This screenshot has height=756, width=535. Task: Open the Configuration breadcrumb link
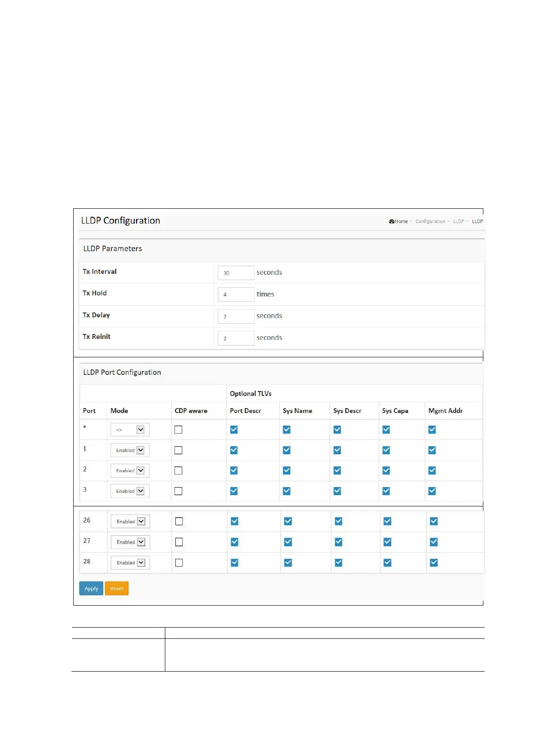click(x=430, y=221)
